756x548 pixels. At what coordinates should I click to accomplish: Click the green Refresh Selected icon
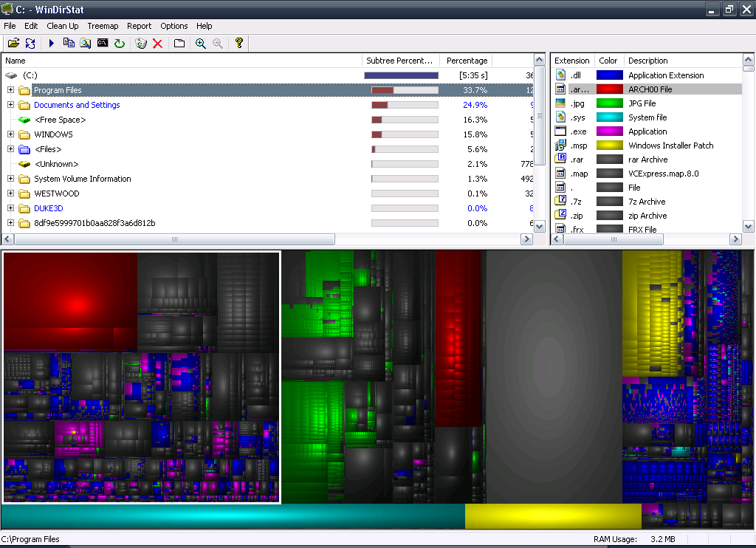120,43
